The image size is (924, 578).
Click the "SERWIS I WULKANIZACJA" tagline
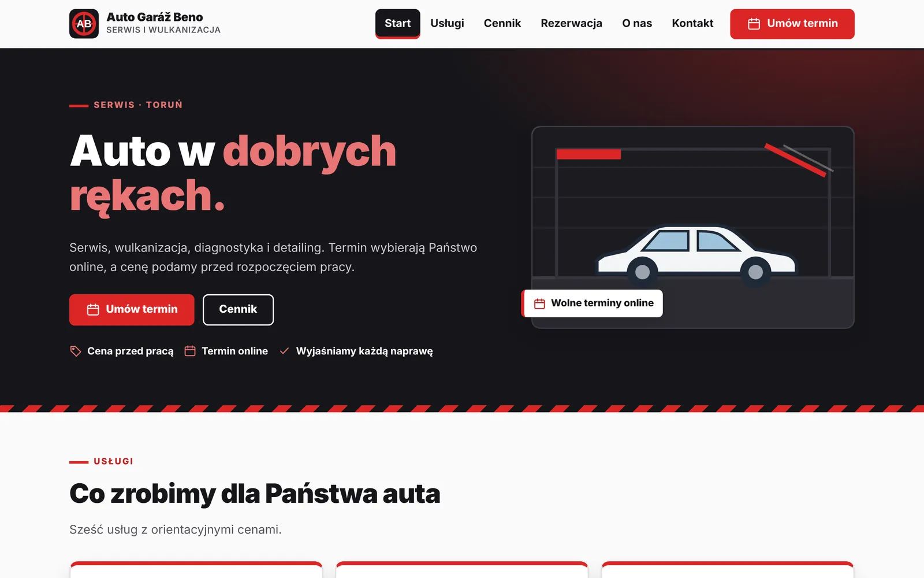[x=163, y=30]
